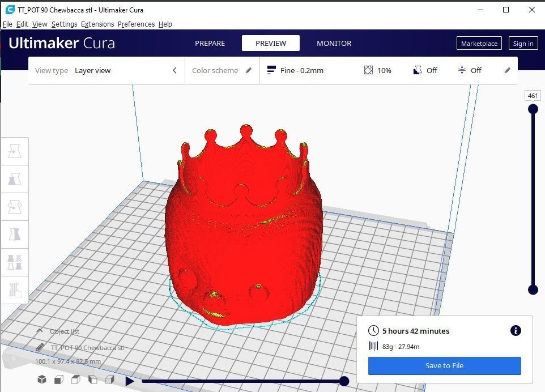
Task: Open Per Model Settings tool
Action: [15, 262]
